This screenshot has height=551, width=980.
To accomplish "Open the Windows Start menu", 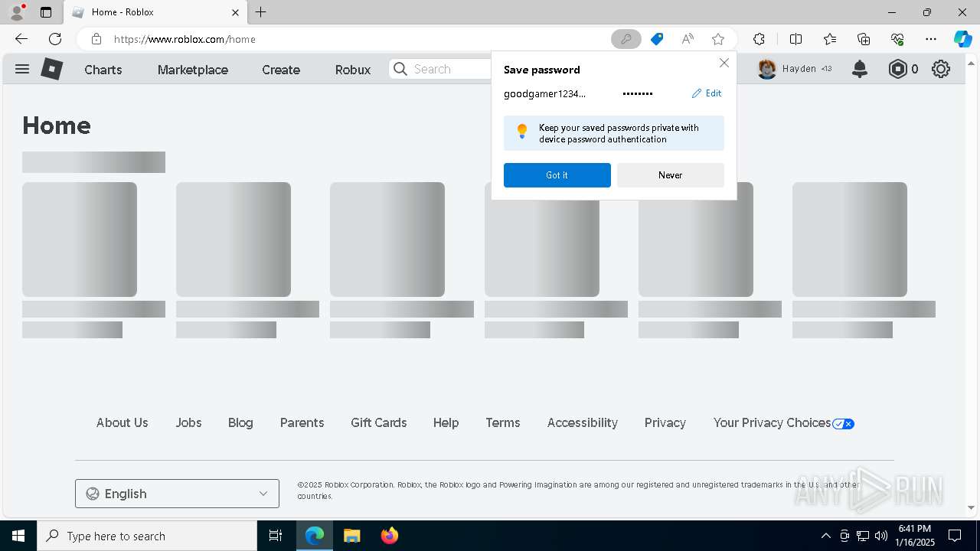I will point(18,536).
